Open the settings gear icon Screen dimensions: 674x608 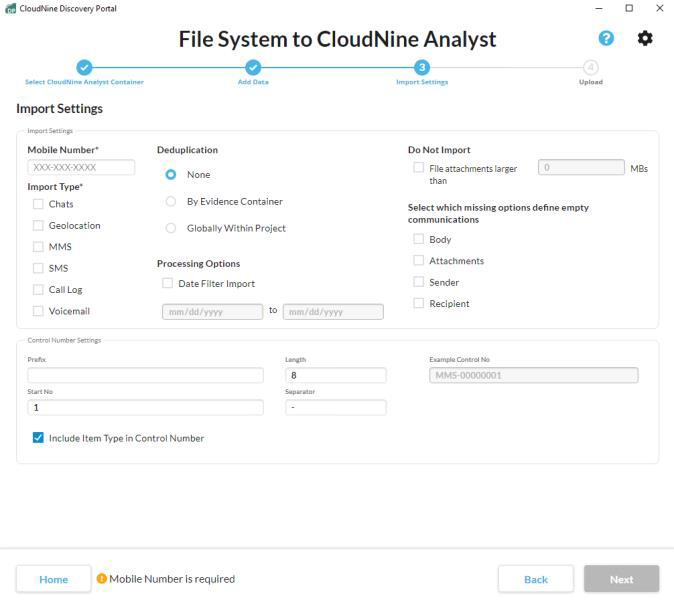pyautogui.click(x=644, y=38)
